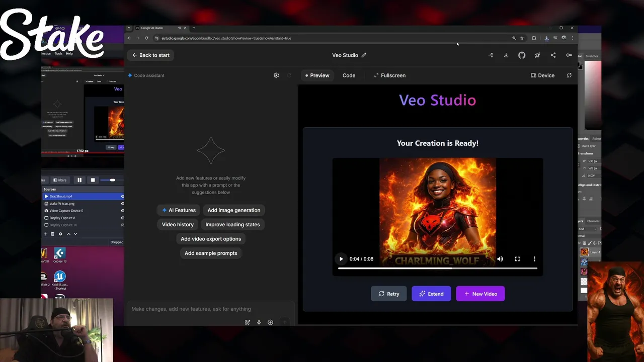Viewport: 644px width, 362px height.
Task: Click the Add example prompts suggestion
Action: pos(211,253)
